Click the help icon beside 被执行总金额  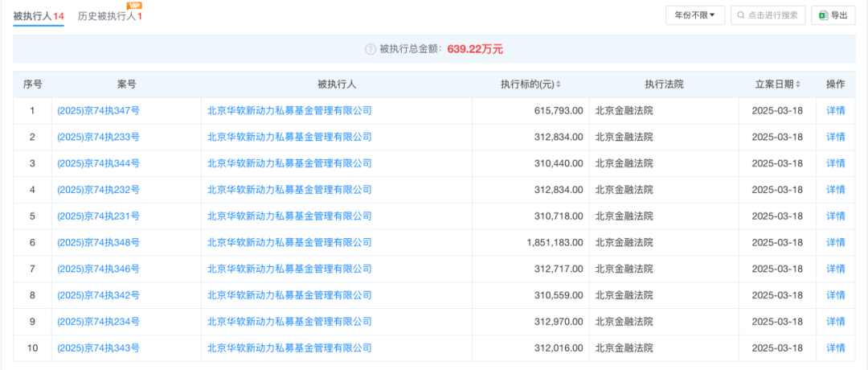tap(371, 49)
